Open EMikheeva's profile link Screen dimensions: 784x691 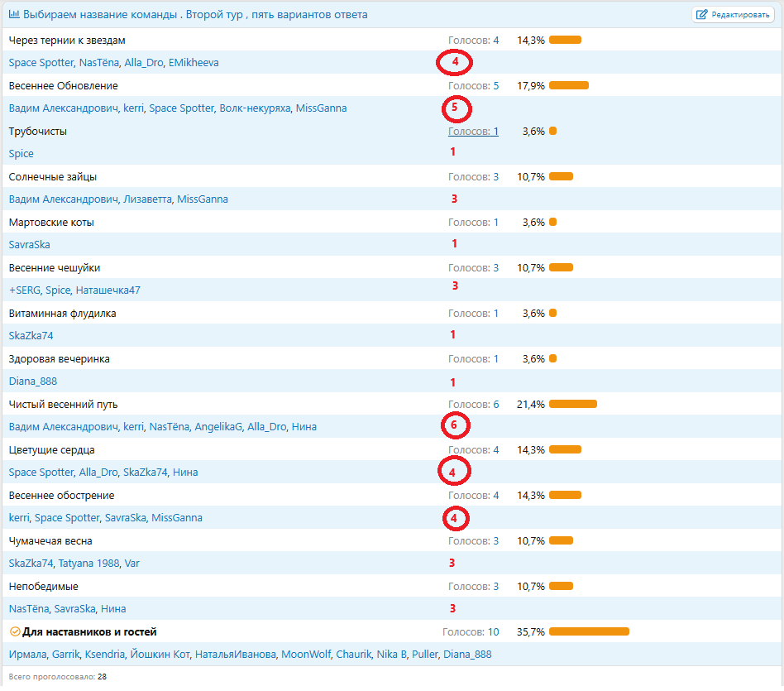194,63
